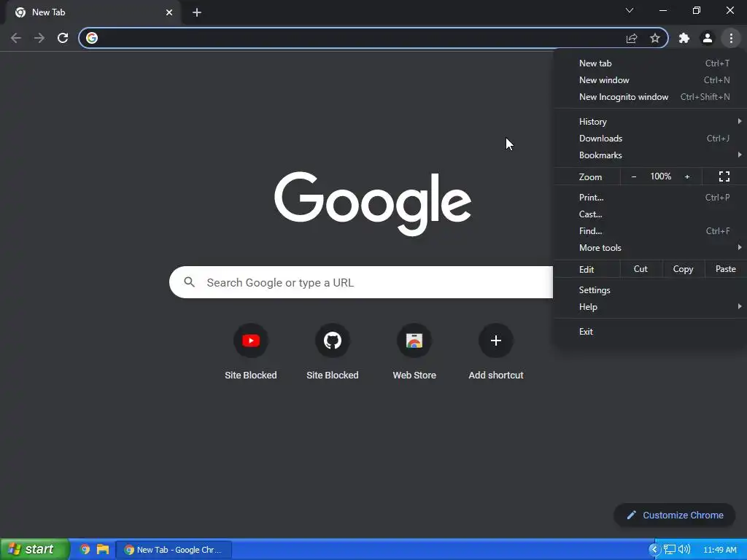Choose Cast... from the menu
Viewport: 747px width, 560px height.
click(x=650, y=214)
